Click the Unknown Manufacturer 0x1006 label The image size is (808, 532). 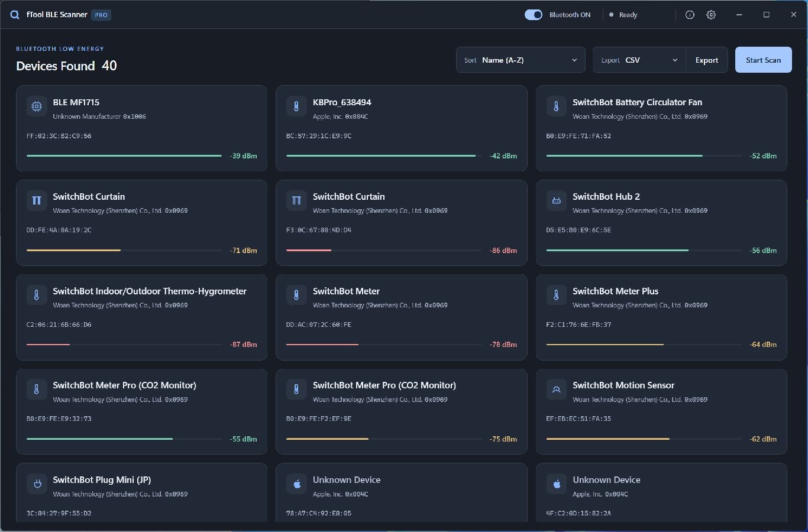(99, 116)
